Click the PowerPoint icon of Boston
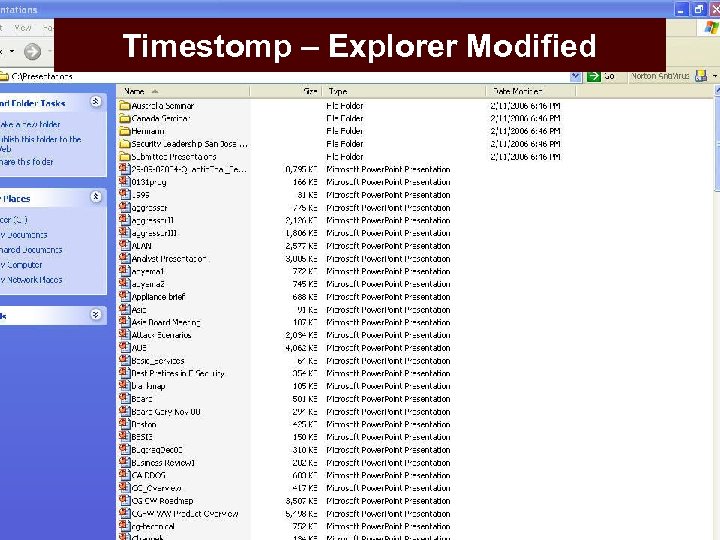Viewport: 720px width, 540px height. (124, 424)
